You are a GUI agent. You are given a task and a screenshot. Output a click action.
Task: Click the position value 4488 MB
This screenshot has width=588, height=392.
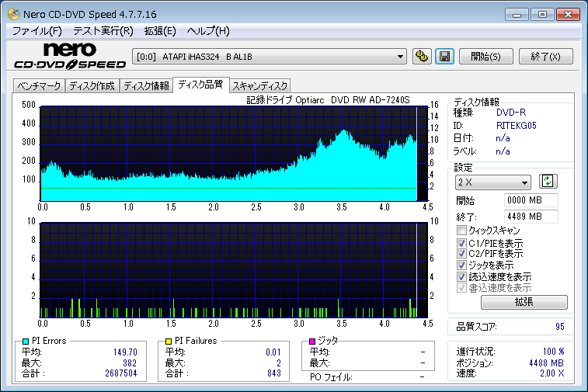click(x=546, y=363)
